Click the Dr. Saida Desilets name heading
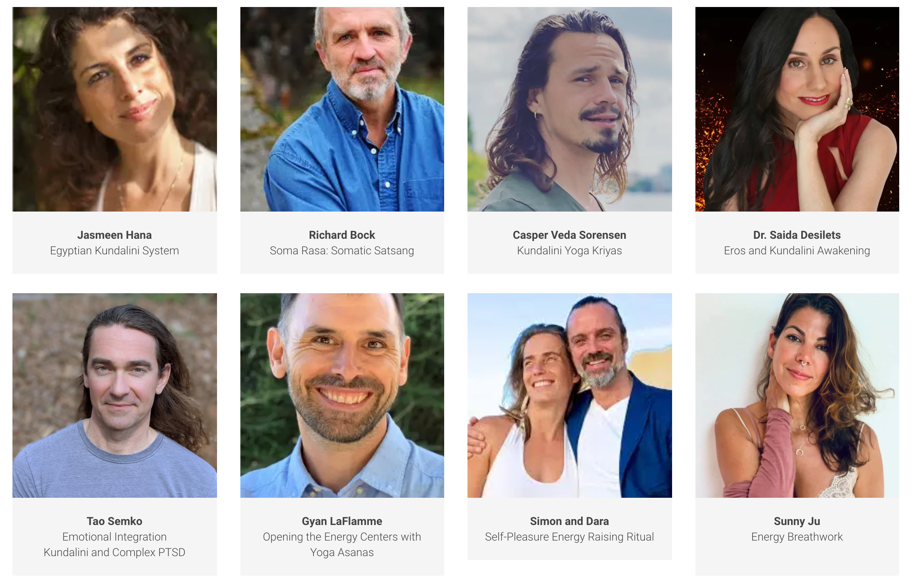The width and height of the screenshot is (914, 588). click(797, 235)
